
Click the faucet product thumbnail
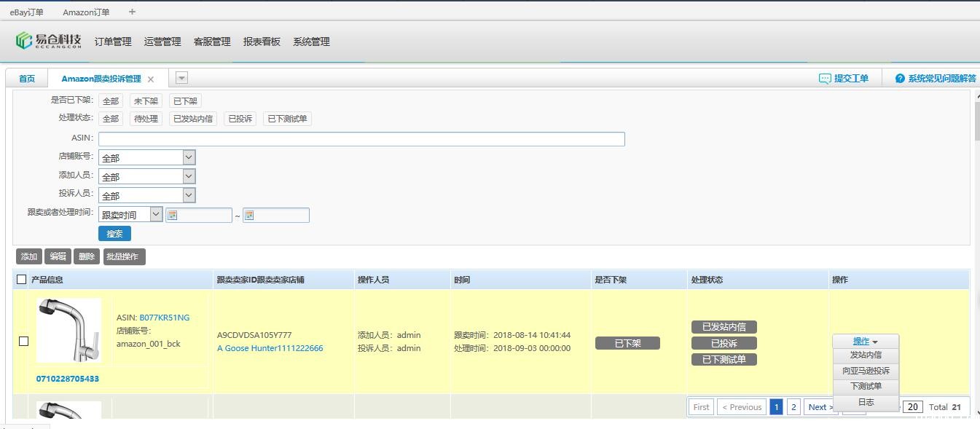pyautogui.click(x=69, y=330)
